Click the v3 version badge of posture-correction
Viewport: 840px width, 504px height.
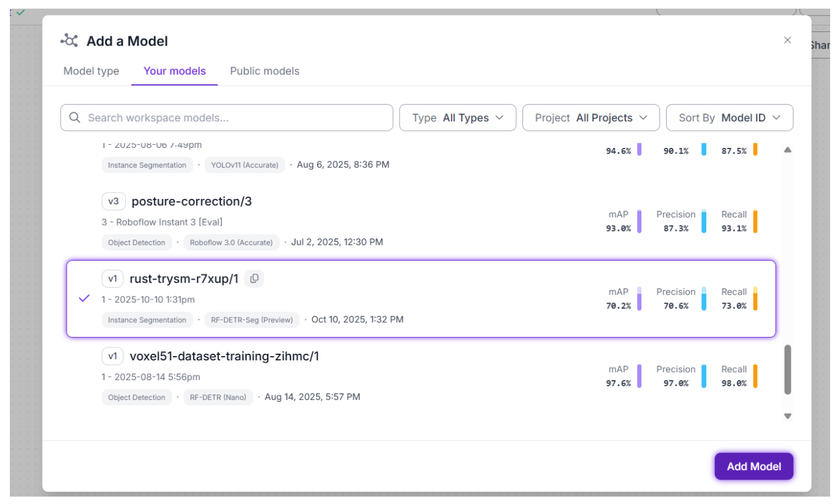point(113,201)
